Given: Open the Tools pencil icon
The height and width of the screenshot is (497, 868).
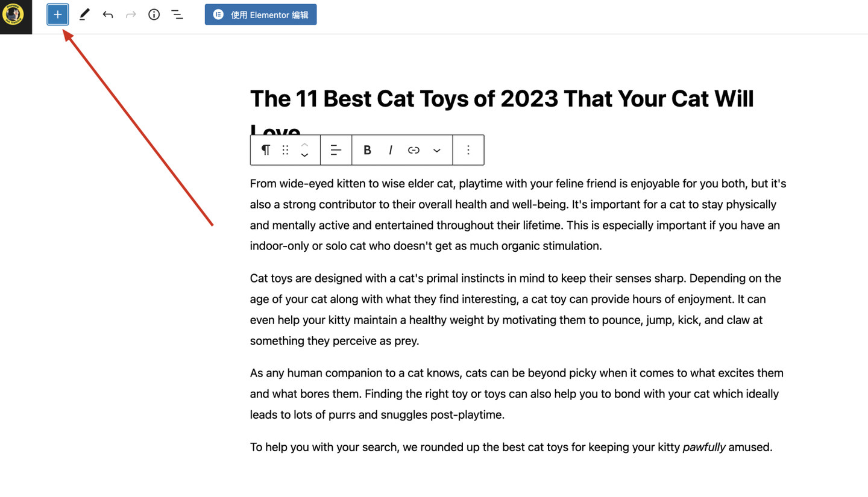Looking at the screenshot, I should (84, 14).
